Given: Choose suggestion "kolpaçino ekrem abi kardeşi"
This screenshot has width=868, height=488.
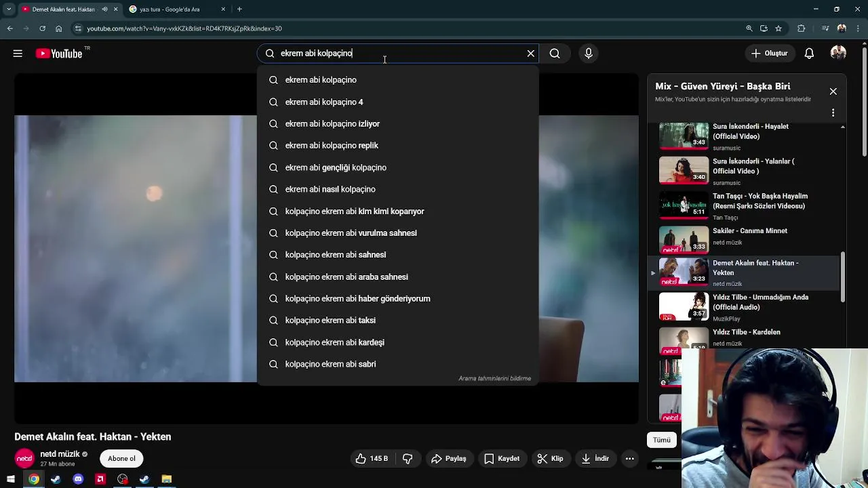Looking at the screenshot, I should [x=398, y=342].
